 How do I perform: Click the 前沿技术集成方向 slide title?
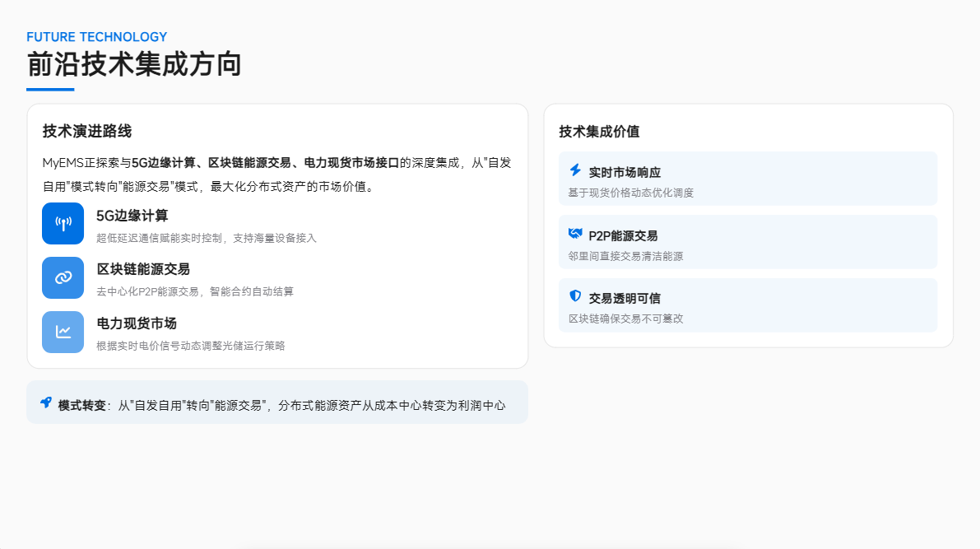(x=134, y=64)
